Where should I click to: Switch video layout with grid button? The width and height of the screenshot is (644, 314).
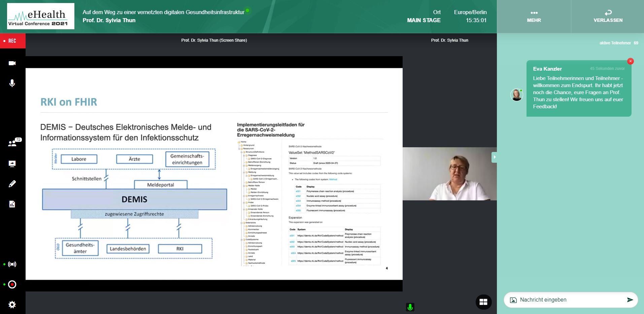pos(483,302)
